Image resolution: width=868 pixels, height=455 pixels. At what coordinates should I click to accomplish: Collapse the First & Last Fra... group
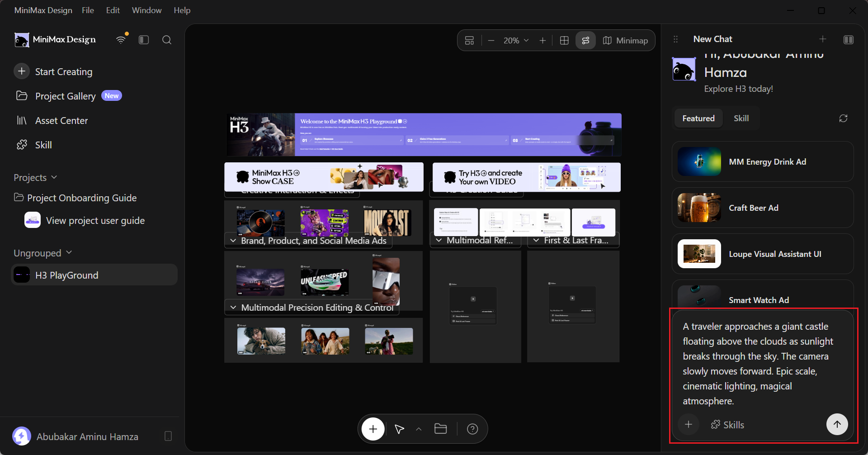tap(536, 240)
